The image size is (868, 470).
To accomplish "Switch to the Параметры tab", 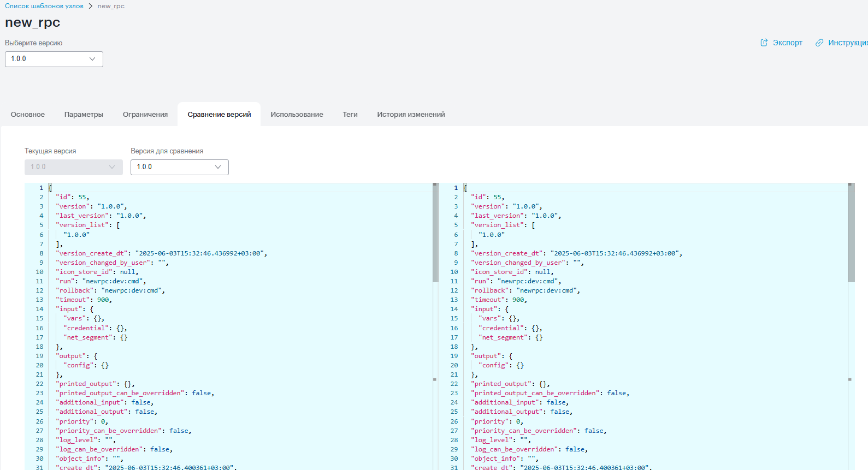I will coord(84,115).
